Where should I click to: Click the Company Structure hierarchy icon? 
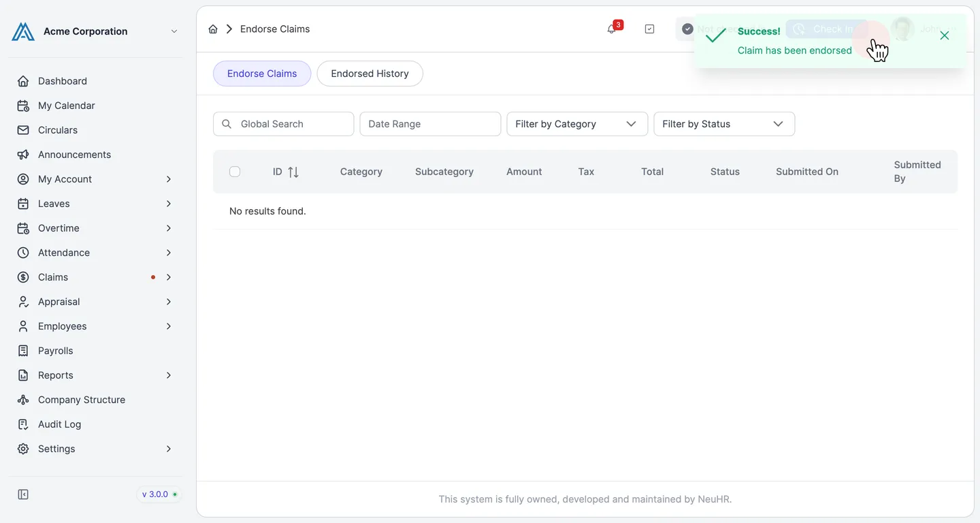click(x=23, y=400)
